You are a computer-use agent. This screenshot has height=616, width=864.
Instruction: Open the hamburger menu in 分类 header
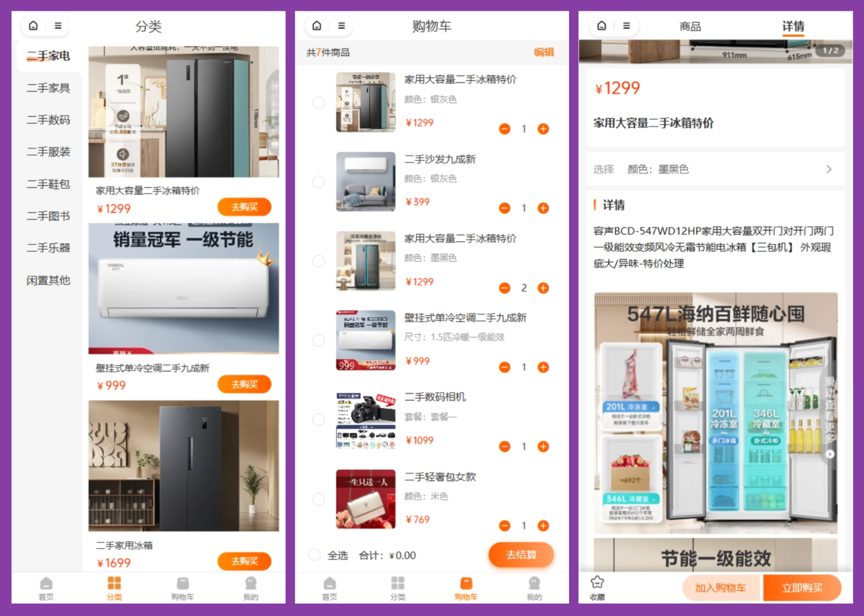(x=58, y=25)
